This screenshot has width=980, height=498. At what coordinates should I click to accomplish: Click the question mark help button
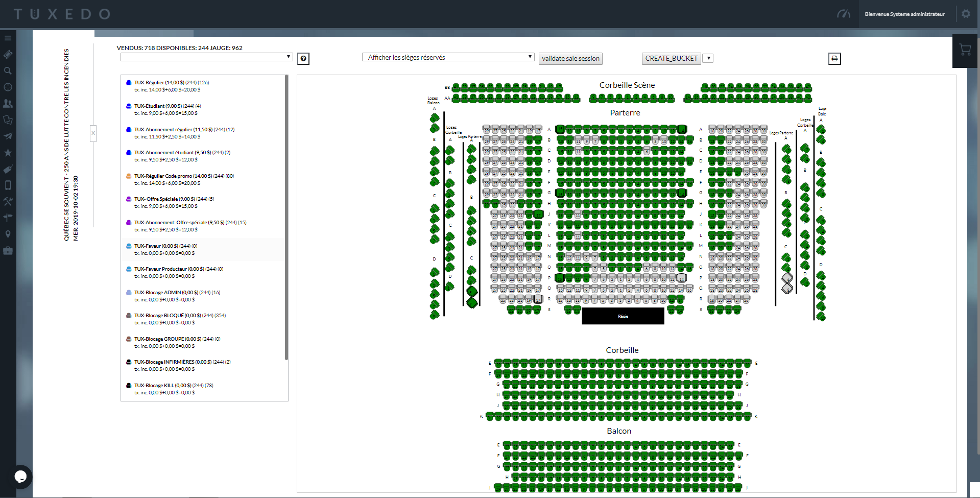click(x=303, y=59)
